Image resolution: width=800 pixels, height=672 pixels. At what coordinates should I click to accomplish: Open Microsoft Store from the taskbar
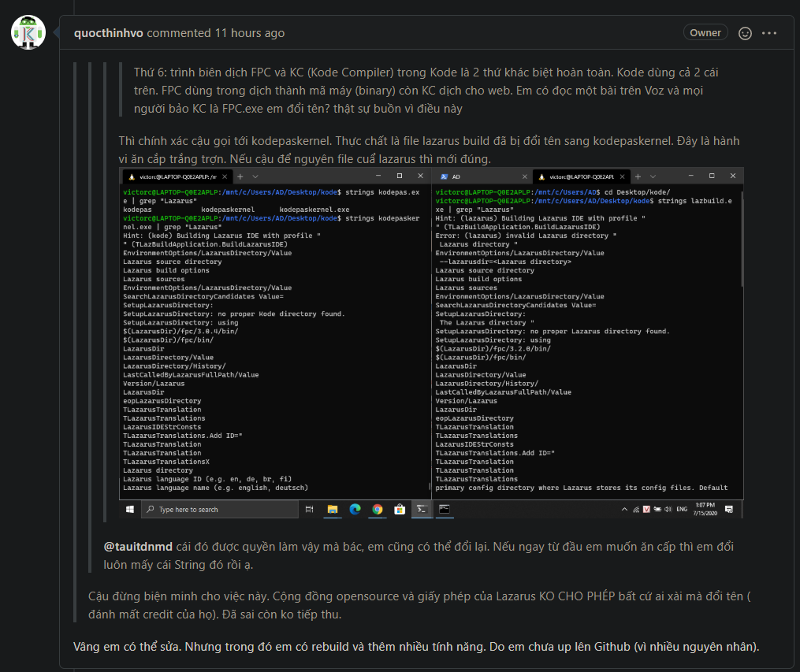coord(400,510)
